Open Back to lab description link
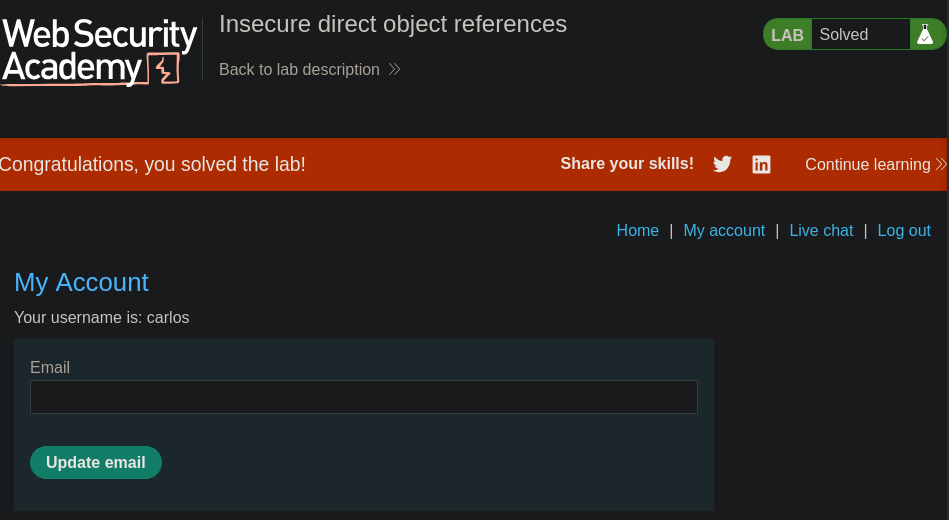The width and height of the screenshot is (949, 520). pos(299,69)
